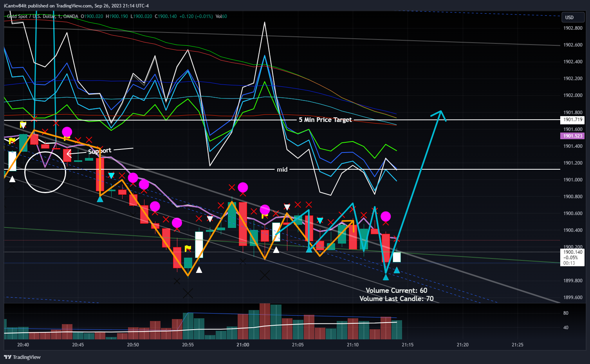The image size is (590, 364).
Task: Click the +0.120 (+0.01%) change value
Action: tap(196, 16)
